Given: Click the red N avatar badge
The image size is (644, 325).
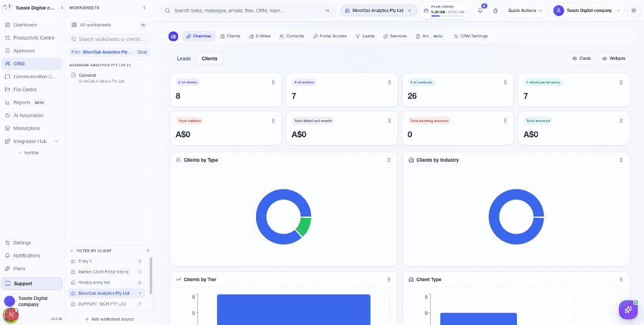Looking at the screenshot, I should tap(11, 315).
